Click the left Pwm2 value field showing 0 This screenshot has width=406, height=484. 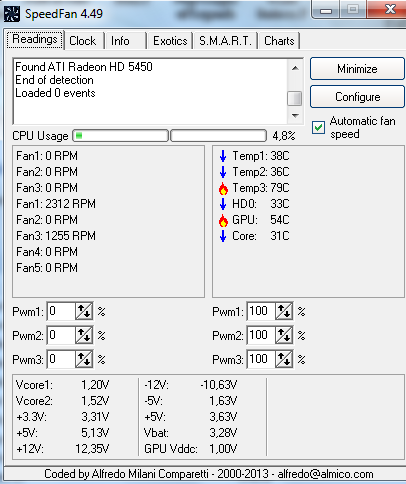coord(61,335)
